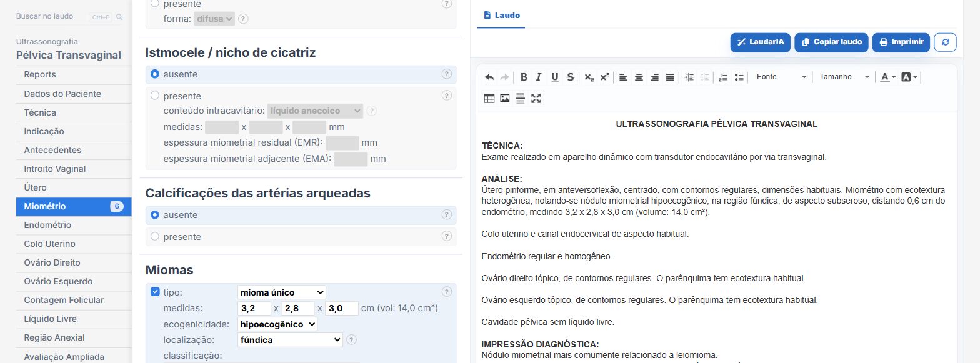Justify the text
This screenshot has width=980, height=363.
[x=670, y=77]
